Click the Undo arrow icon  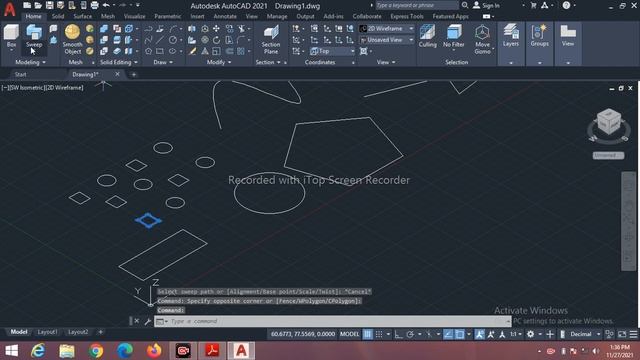[106, 5]
